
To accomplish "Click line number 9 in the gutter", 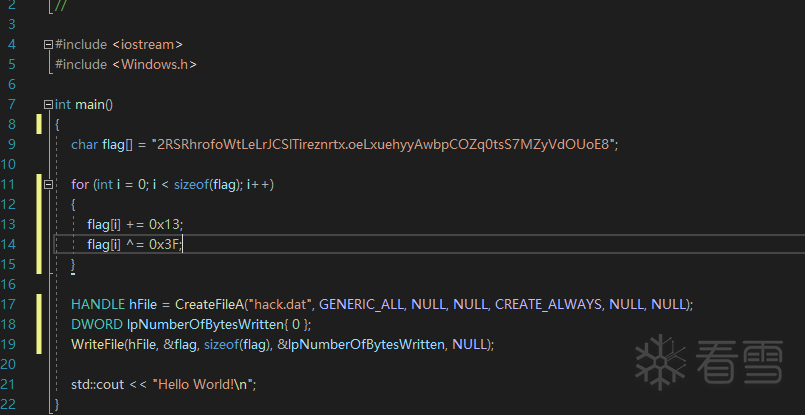I will point(11,144).
